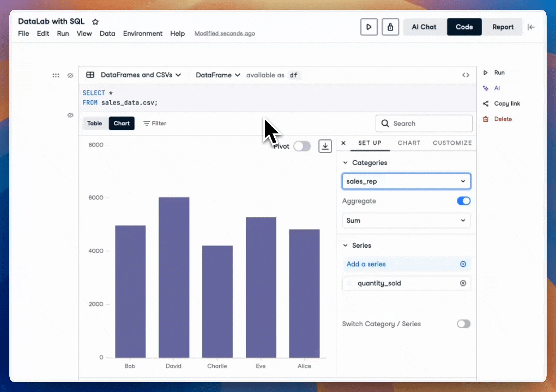Click the red Delete trash icon
The height and width of the screenshot is (392, 556).
point(486,119)
